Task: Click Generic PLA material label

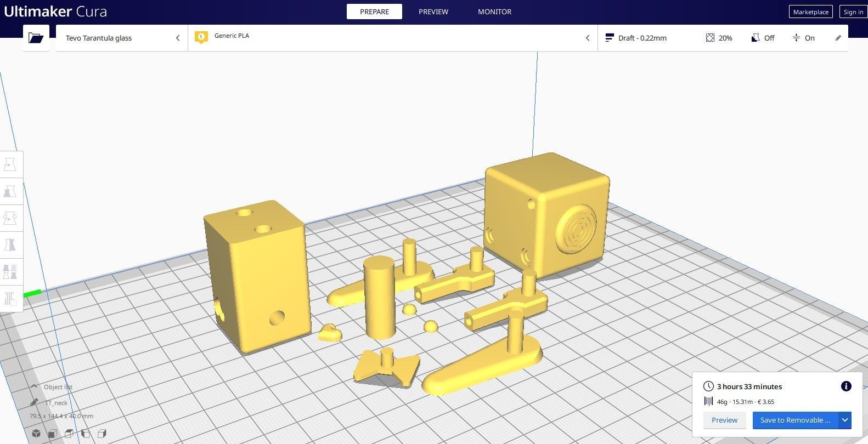Action: pos(232,36)
